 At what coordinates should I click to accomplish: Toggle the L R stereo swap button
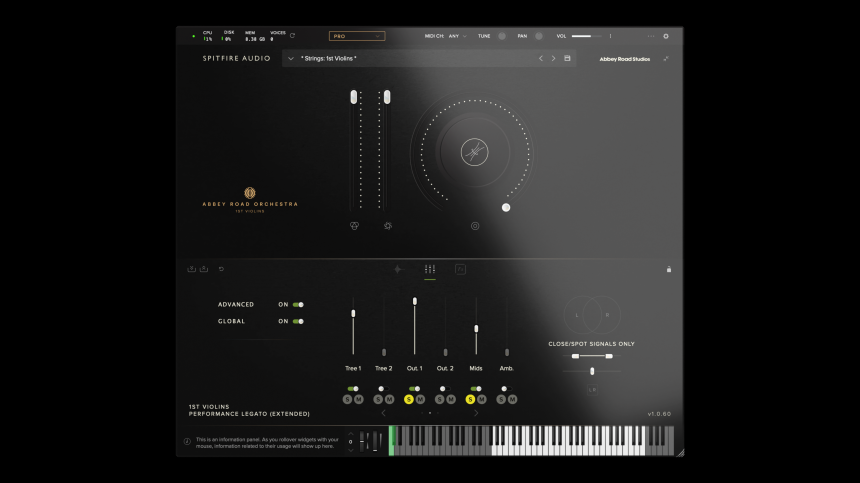tap(592, 390)
